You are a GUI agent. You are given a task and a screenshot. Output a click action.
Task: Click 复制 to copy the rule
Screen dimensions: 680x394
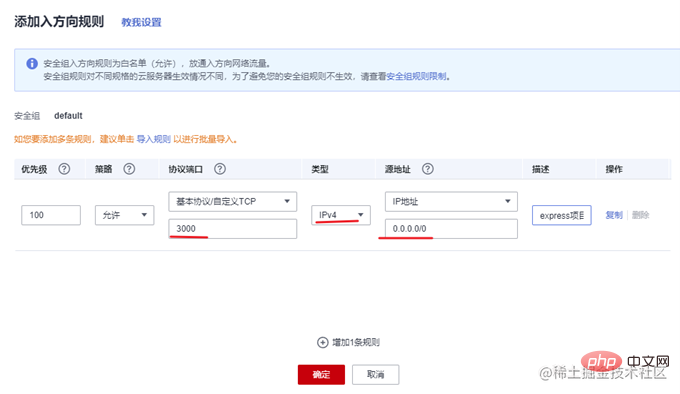pyautogui.click(x=614, y=215)
